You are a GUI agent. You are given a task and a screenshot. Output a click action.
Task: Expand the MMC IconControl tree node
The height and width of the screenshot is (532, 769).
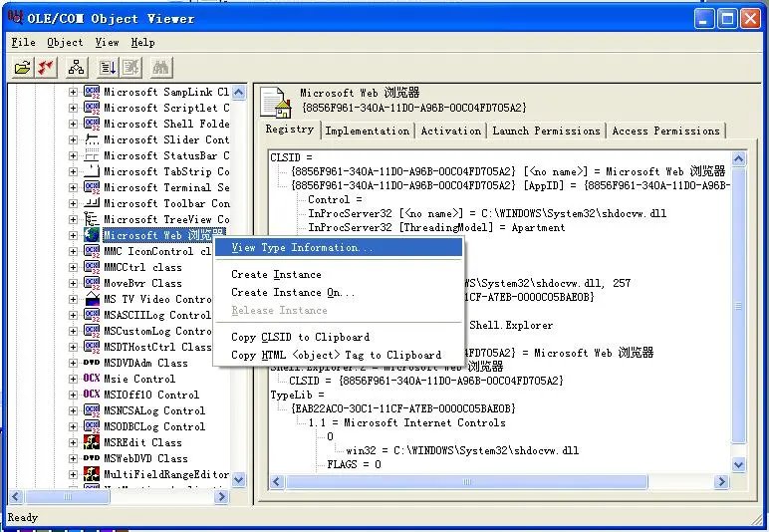click(x=73, y=251)
